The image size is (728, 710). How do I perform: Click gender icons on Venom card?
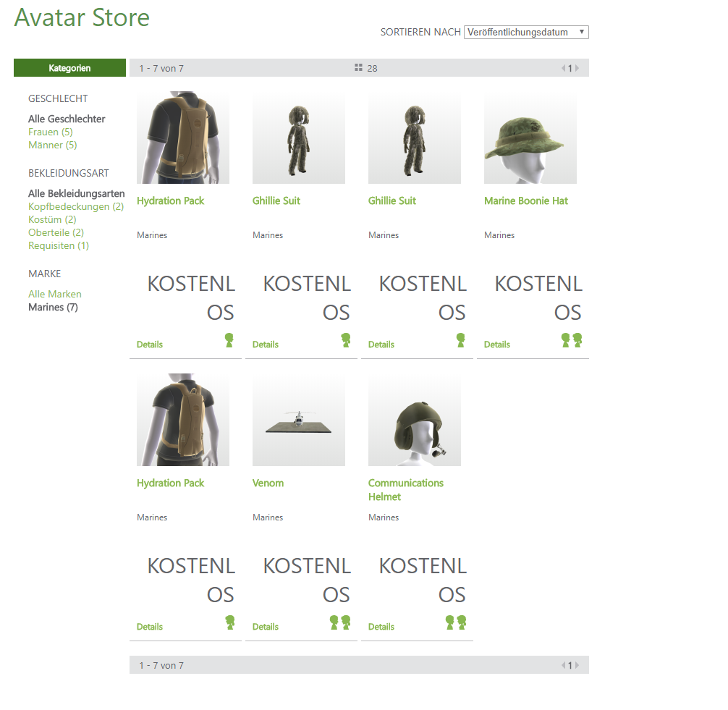tap(340, 622)
